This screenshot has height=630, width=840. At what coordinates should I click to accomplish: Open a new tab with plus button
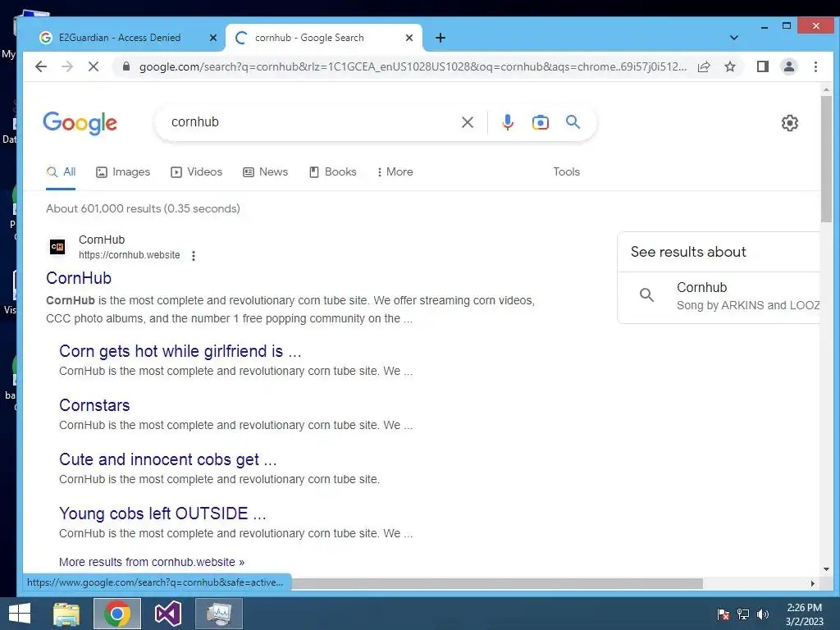click(441, 38)
